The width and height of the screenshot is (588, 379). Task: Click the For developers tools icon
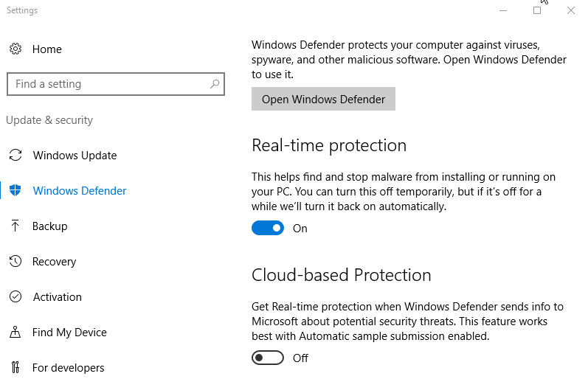tap(15, 367)
